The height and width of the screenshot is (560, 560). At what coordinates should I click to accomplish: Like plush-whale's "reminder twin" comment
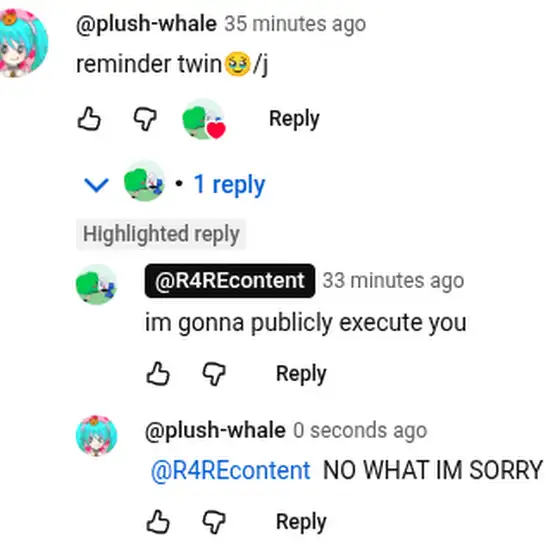click(89, 119)
